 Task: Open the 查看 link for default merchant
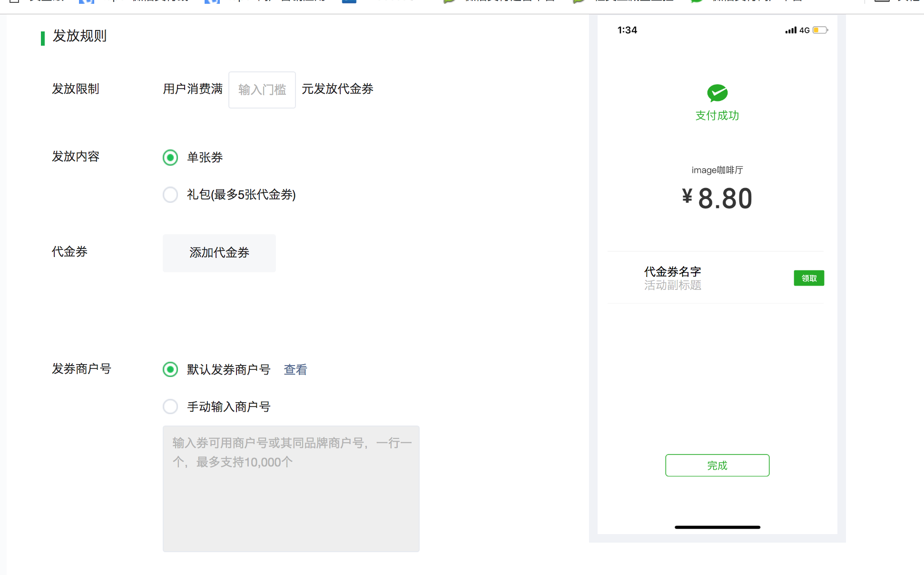[295, 369]
